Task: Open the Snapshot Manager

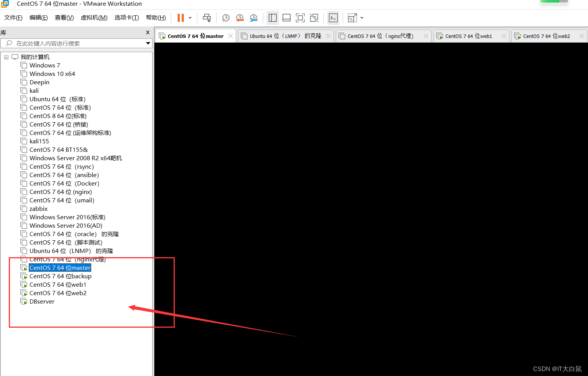Action: coord(253,18)
